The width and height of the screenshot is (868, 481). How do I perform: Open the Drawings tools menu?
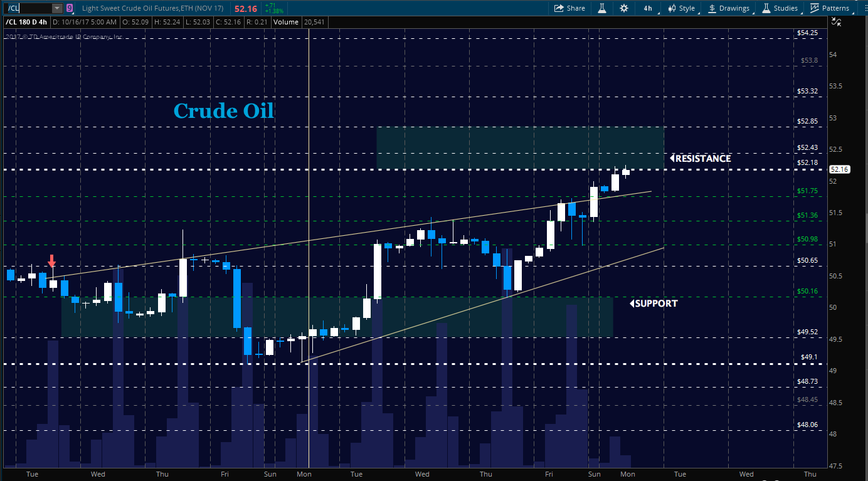pyautogui.click(x=729, y=8)
